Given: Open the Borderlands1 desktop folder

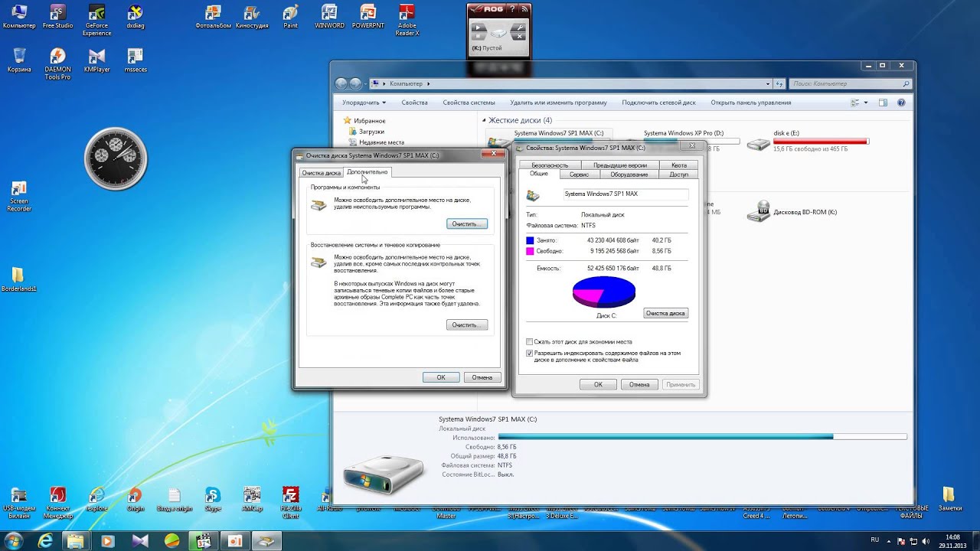Looking at the screenshot, I should tap(18, 279).
